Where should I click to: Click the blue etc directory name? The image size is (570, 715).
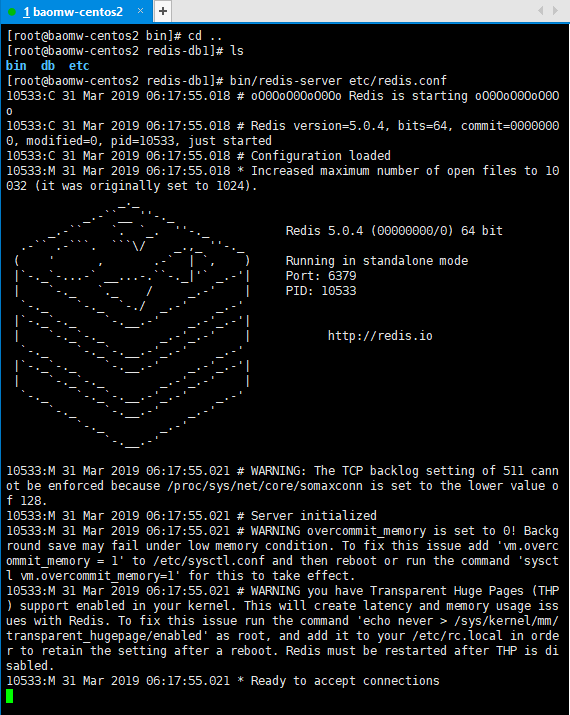coord(79,66)
